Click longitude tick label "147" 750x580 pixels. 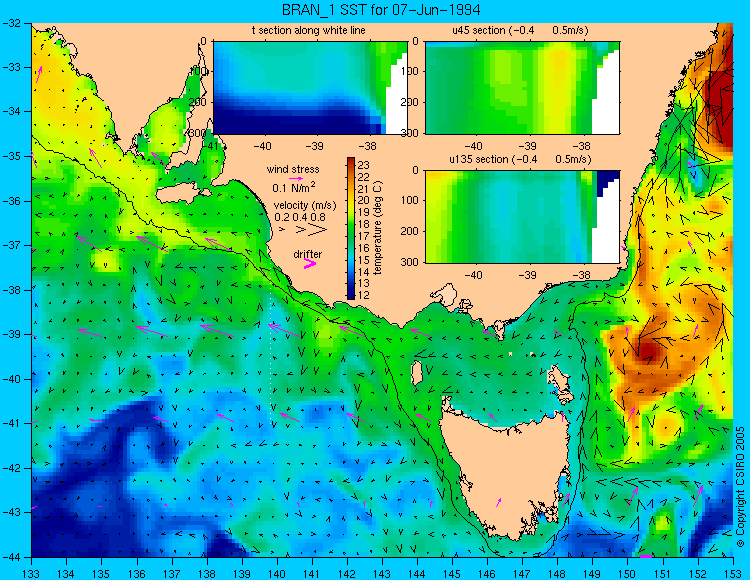coord(522,573)
